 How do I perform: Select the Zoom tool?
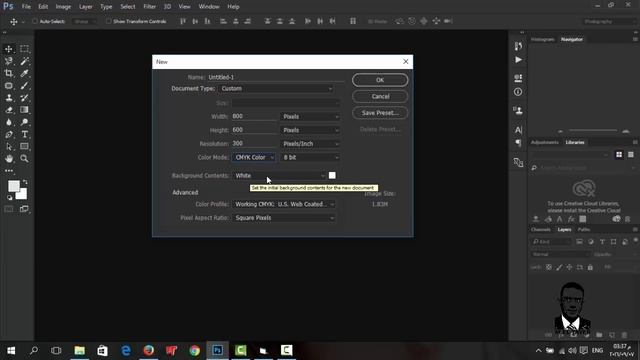(24, 159)
